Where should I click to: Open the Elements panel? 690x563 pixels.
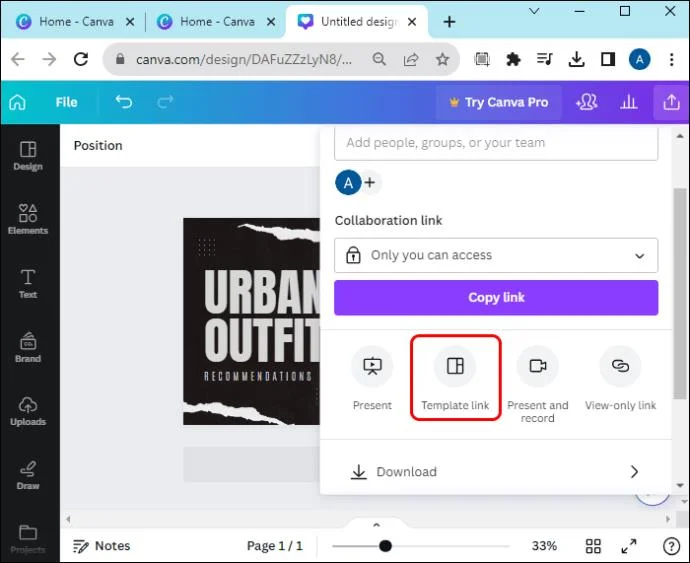pos(28,219)
